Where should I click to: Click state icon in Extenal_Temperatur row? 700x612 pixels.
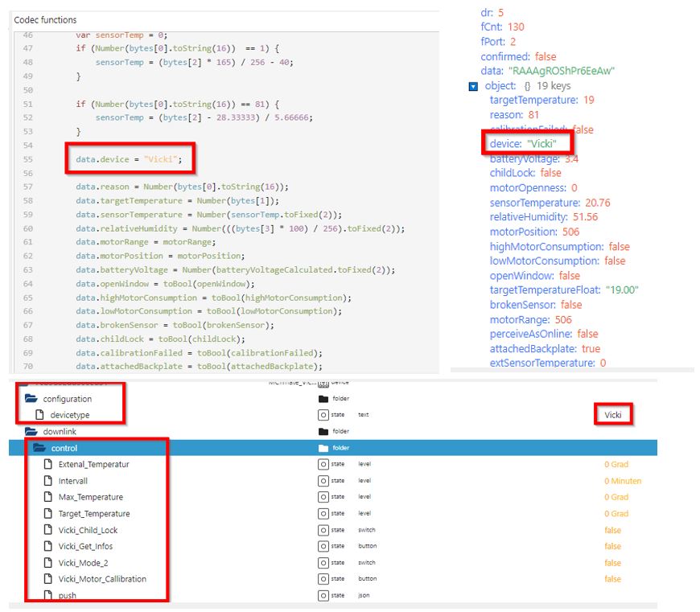tap(323, 464)
